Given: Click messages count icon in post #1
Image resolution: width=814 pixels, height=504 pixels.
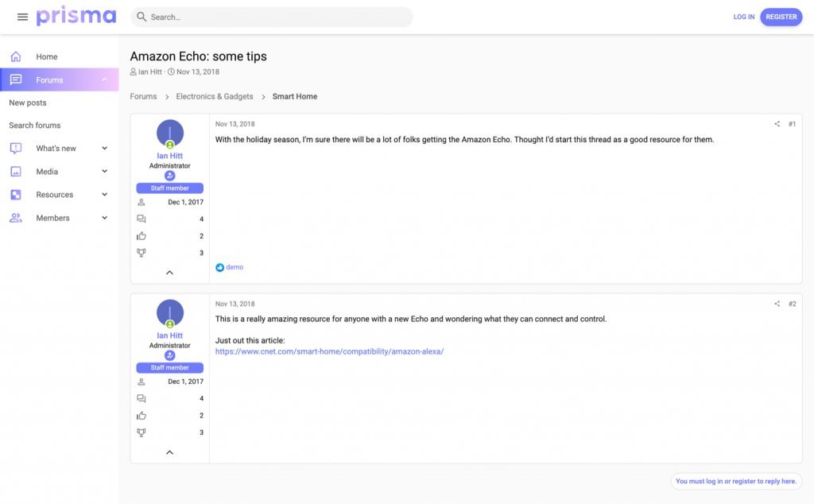Looking at the screenshot, I should point(141,219).
